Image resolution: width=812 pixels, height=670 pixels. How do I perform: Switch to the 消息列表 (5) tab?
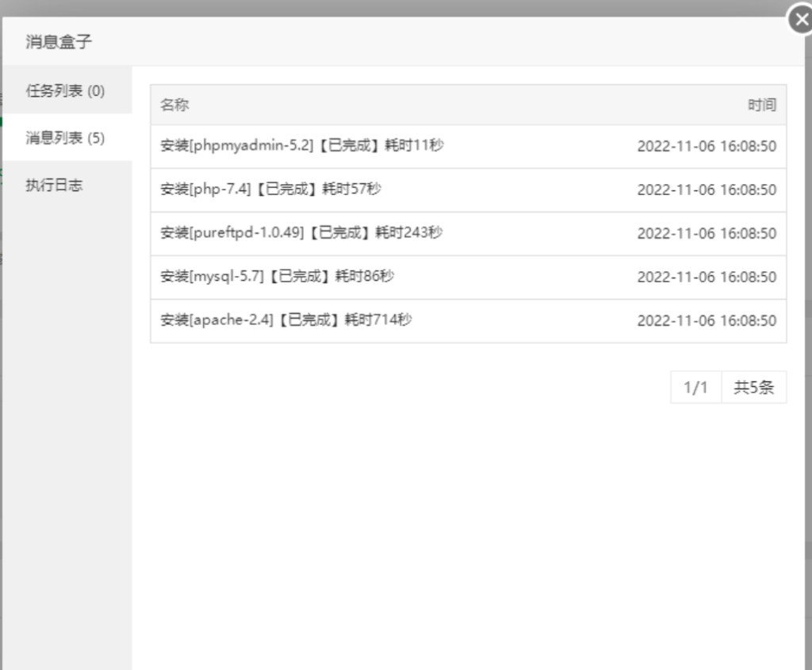pos(65,138)
